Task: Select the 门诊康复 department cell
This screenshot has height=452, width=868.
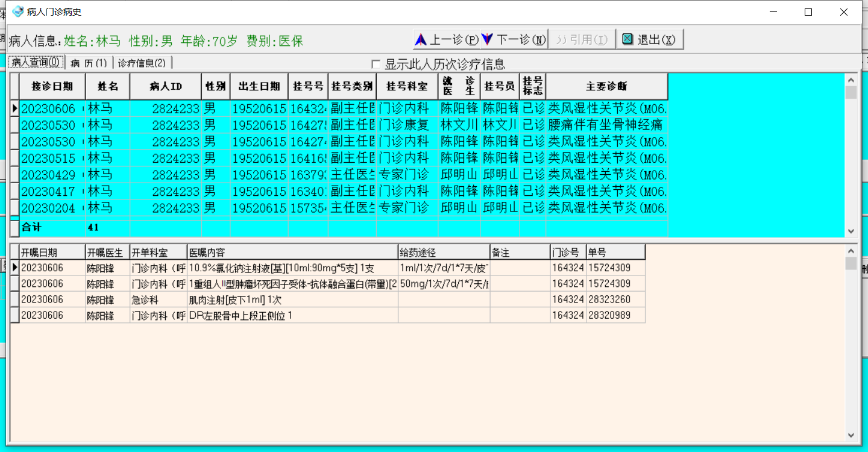Action: (x=407, y=125)
